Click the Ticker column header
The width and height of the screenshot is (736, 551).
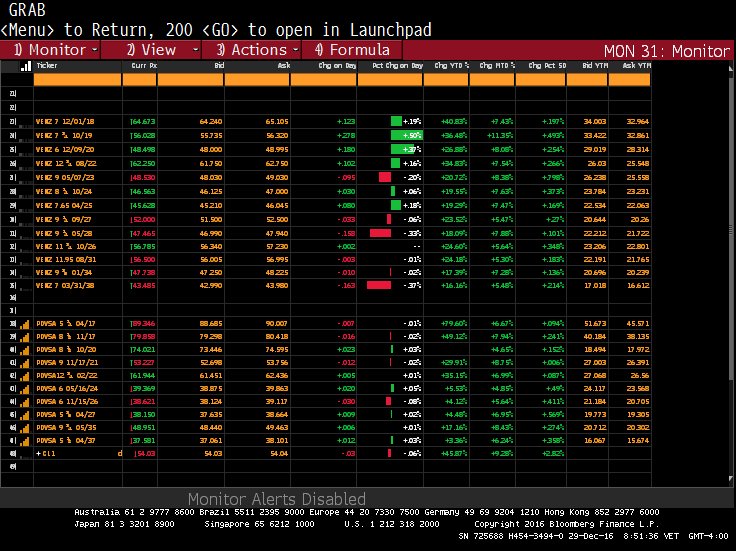pos(47,66)
